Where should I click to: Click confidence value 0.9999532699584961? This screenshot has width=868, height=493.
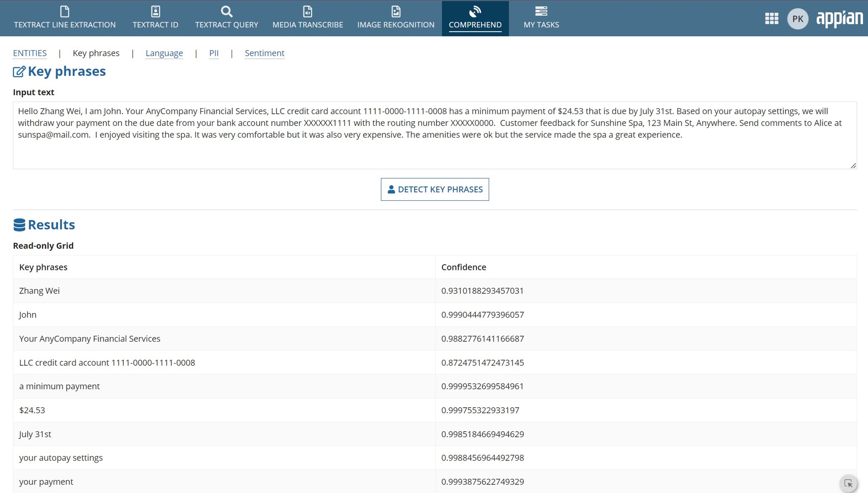click(x=482, y=386)
